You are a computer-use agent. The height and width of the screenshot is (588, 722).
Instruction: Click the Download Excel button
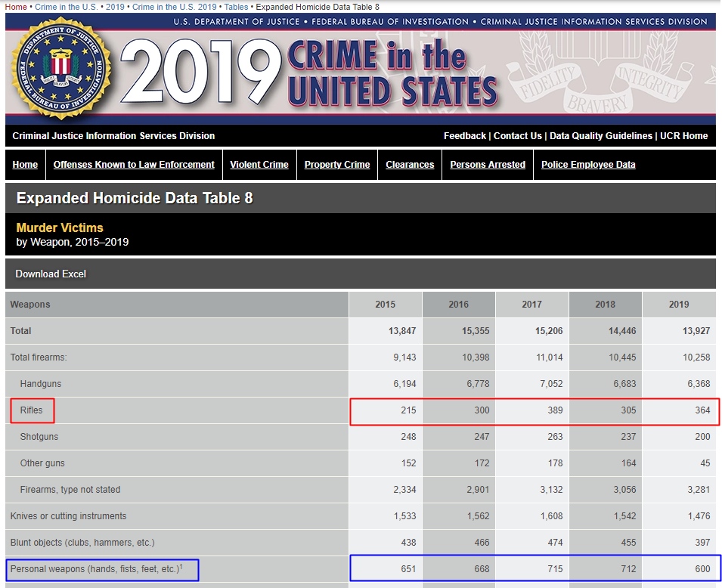coord(51,274)
